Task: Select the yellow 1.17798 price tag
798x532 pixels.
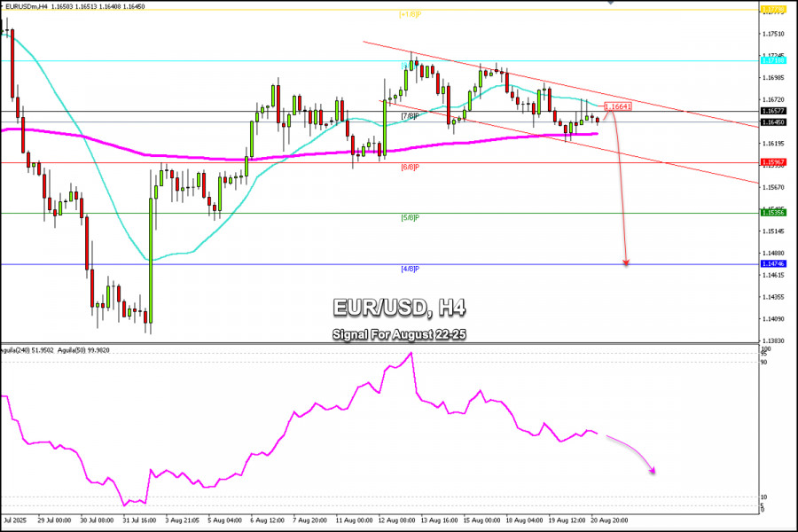Action: click(x=773, y=9)
